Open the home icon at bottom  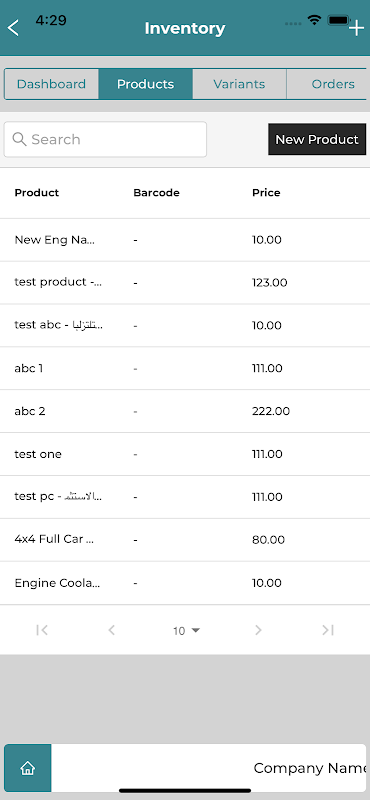[x=28, y=768]
